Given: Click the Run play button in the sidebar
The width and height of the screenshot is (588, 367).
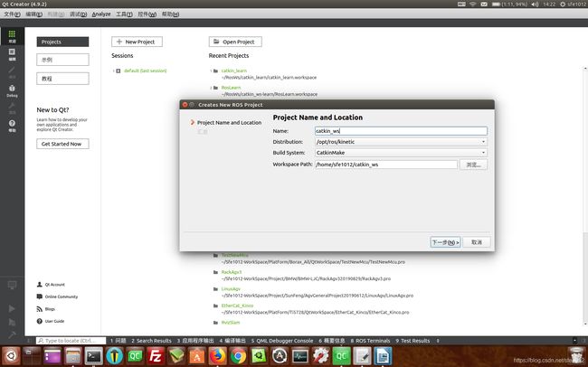Looking at the screenshot, I should point(12,308).
